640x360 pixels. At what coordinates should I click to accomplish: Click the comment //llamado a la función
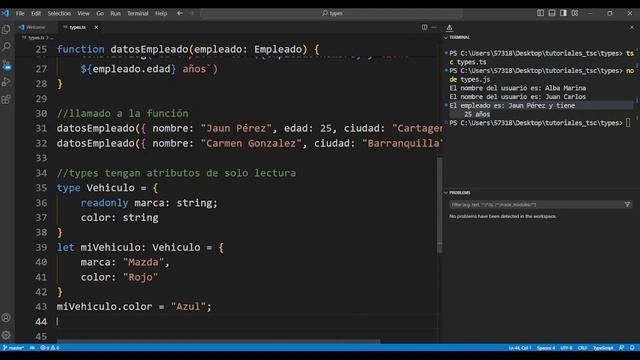point(122,113)
